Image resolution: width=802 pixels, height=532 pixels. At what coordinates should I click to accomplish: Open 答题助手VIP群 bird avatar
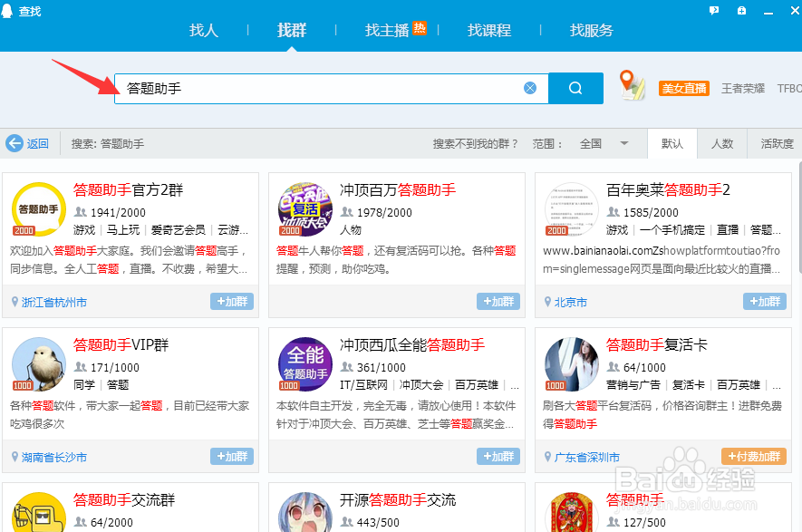pyautogui.click(x=39, y=364)
